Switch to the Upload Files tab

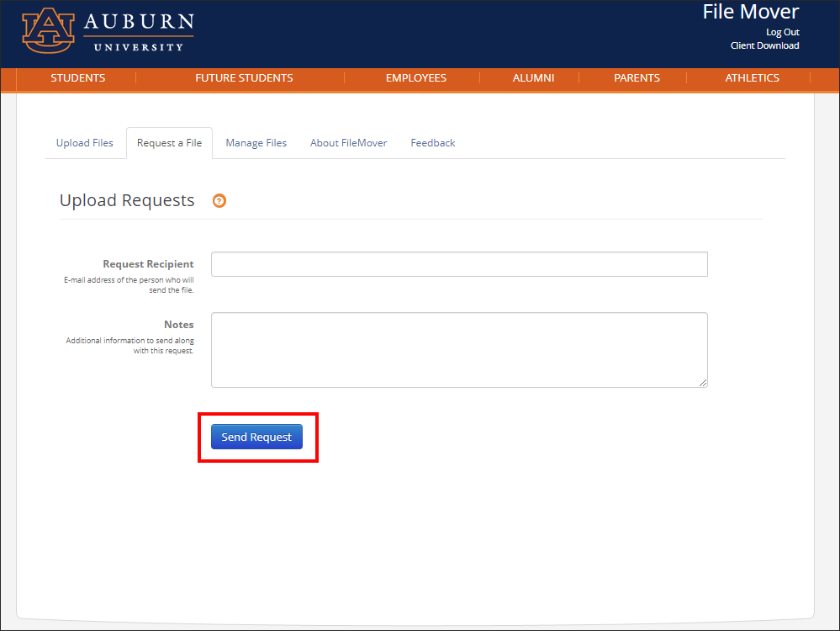click(85, 142)
